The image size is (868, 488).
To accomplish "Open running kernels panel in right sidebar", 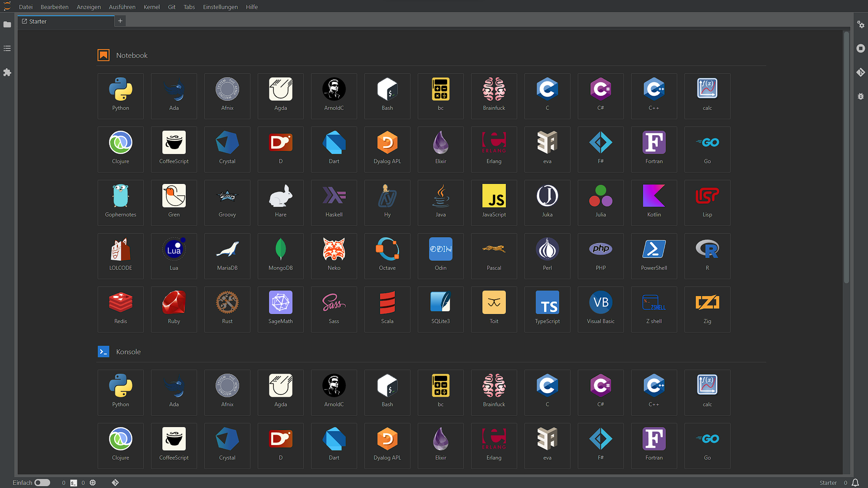I will 861,48.
